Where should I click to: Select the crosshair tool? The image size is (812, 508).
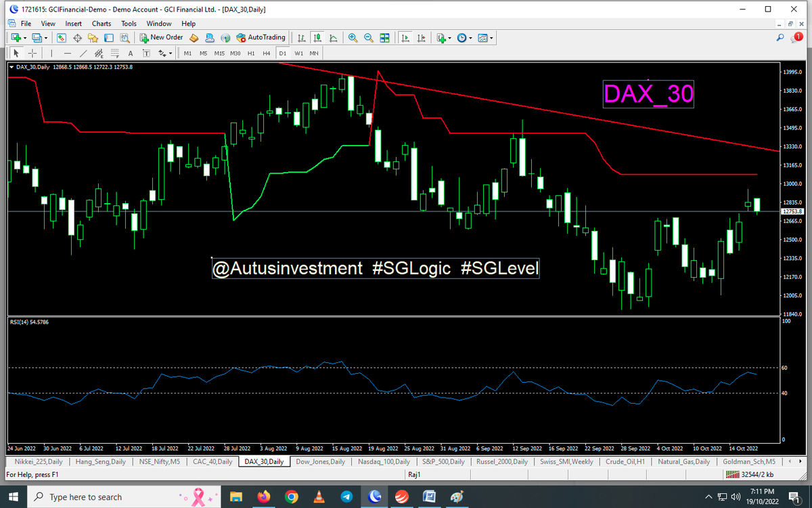32,53
